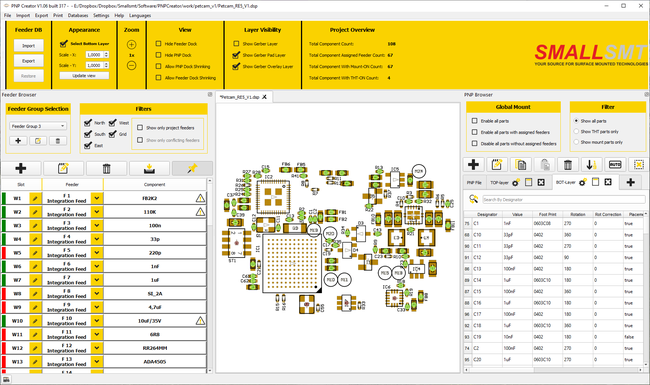Click the search refresh magnifier icon
650x385 pixels.
(473, 199)
